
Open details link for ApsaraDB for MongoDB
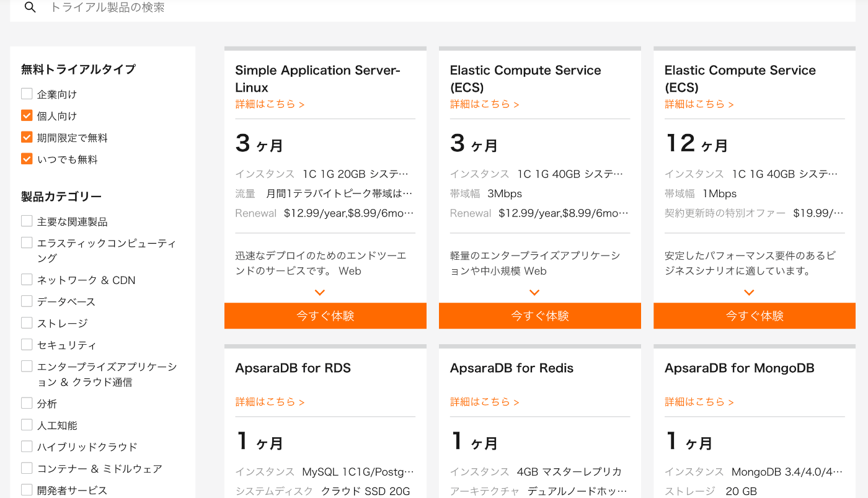pos(699,402)
